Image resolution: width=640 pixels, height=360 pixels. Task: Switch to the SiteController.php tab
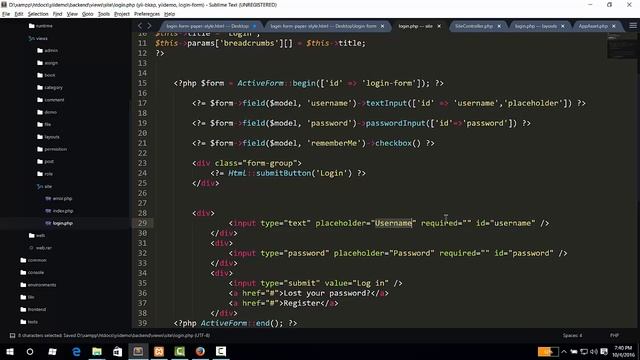tap(474, 26)
